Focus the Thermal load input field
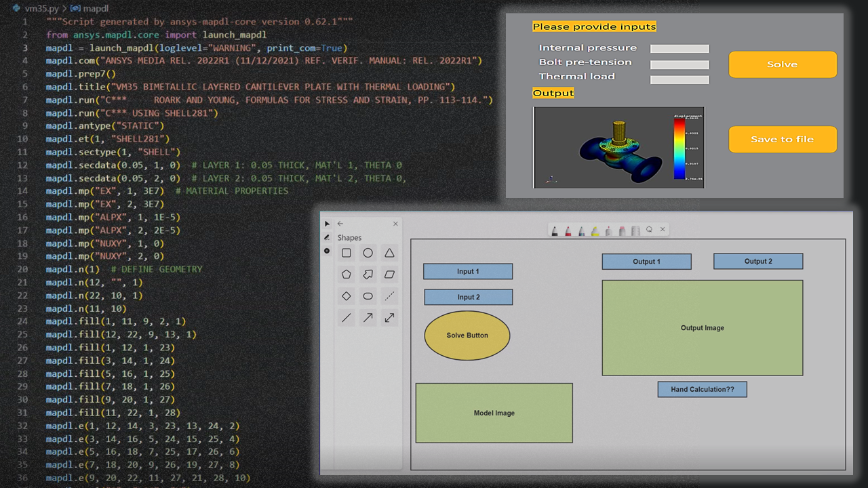This screenshot has width=868, height=488. click(x=679, y=80)
